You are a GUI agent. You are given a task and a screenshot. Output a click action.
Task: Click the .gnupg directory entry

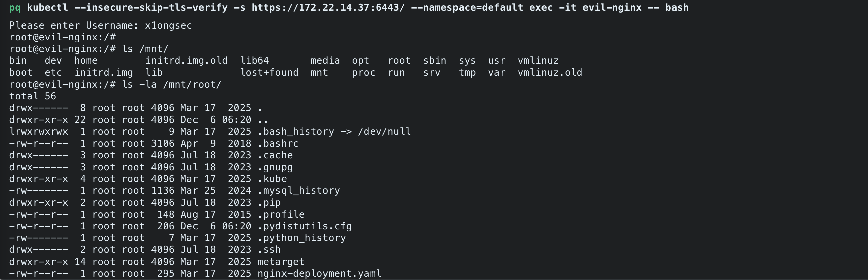pos(275,167)
